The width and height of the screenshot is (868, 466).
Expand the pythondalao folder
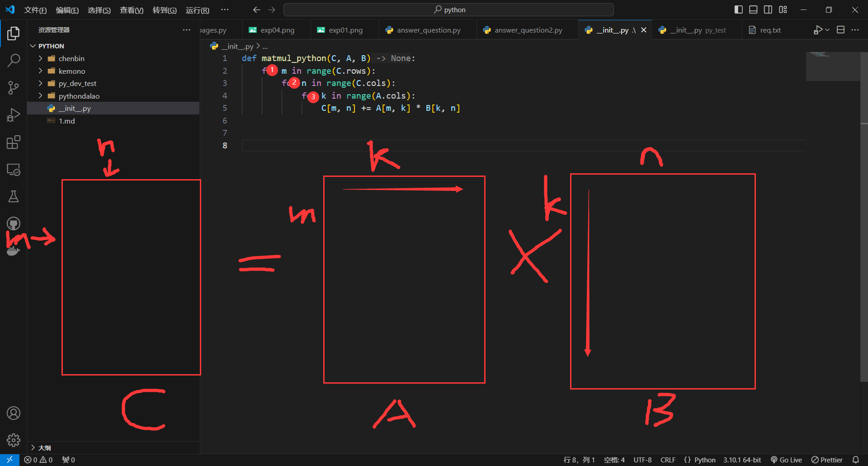79,96
